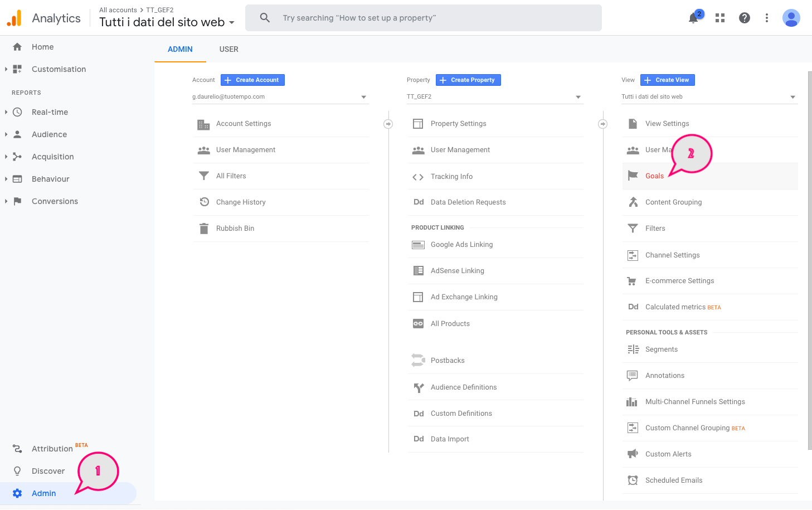Open Calculated metrics link
812x510 pixels.
click(675, 307)
